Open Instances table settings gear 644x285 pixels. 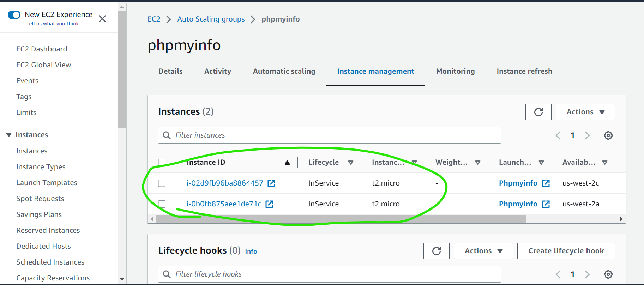[x=608, y=135]
